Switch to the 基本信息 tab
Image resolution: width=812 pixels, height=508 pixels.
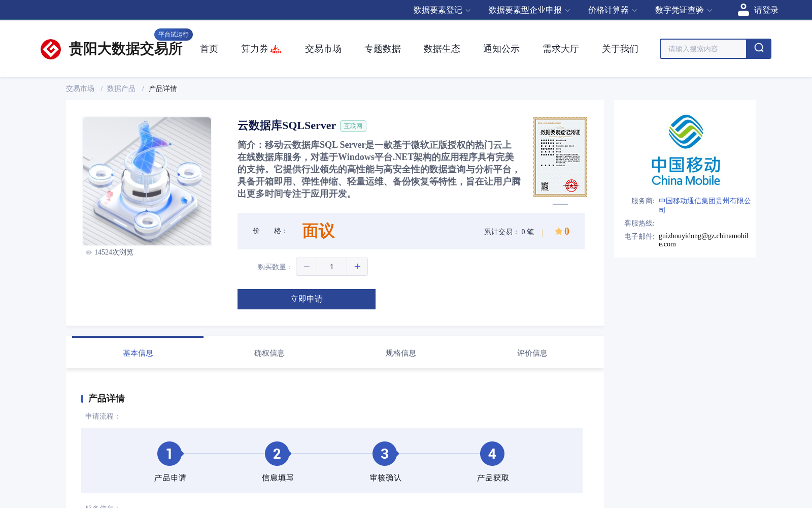138,353
